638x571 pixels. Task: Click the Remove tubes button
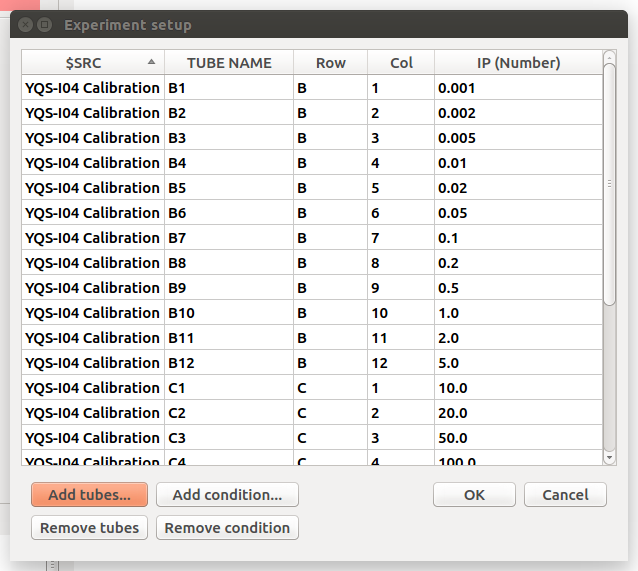[89, 527]
